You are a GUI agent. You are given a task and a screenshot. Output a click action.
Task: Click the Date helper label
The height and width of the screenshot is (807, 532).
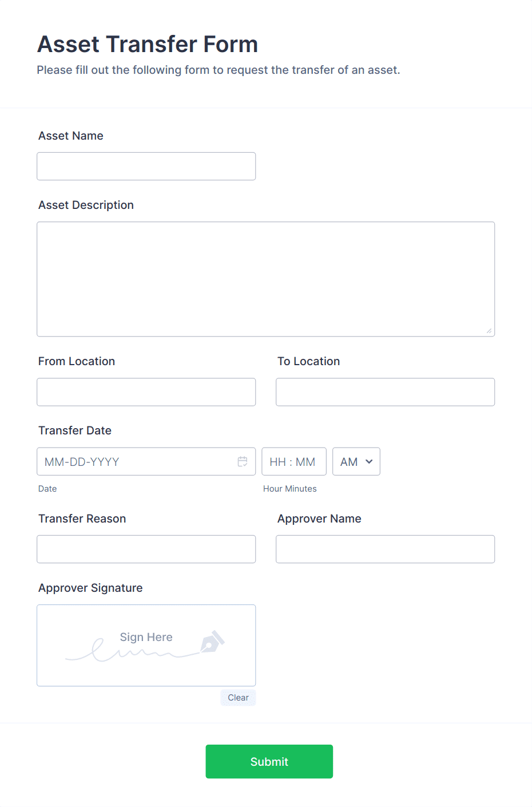47,489
